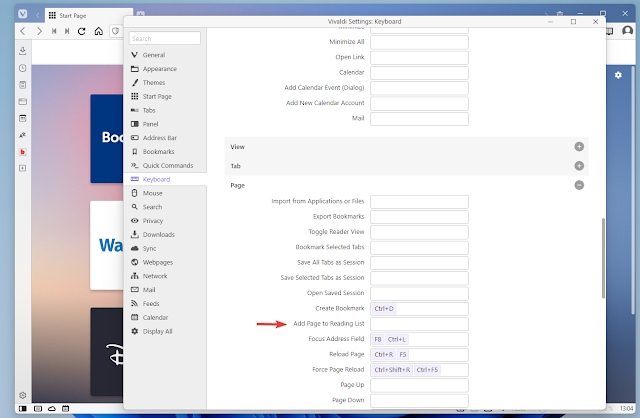
Task: Click the Fast Forward button
Action: tap(67, 31)
